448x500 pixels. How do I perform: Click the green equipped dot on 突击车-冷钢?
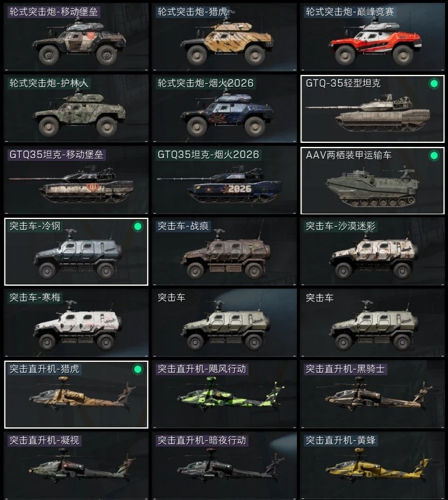click(138, 227)
